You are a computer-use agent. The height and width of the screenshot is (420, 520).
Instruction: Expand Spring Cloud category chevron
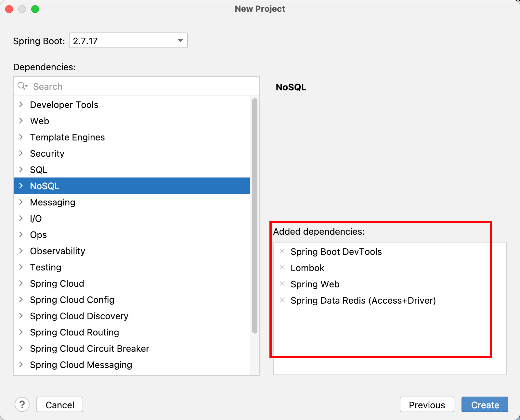[21, 283]
